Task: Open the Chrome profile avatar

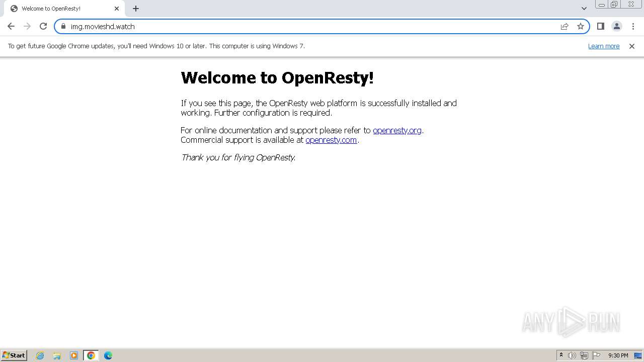Action: coord(616,26)
